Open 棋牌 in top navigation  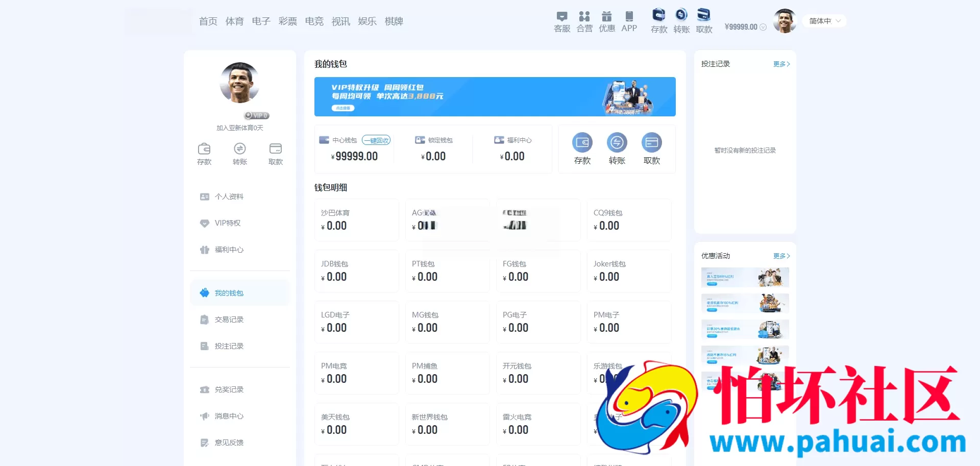(x=394, y=21)
